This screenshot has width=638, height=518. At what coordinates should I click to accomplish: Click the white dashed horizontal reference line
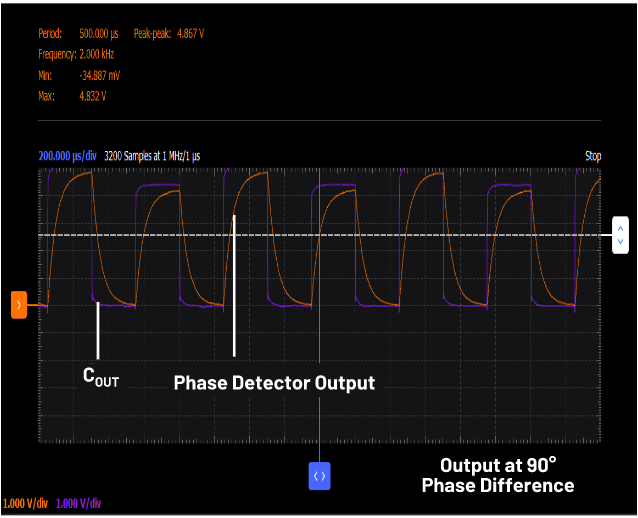pyautogui.click(x=319, y=235)
